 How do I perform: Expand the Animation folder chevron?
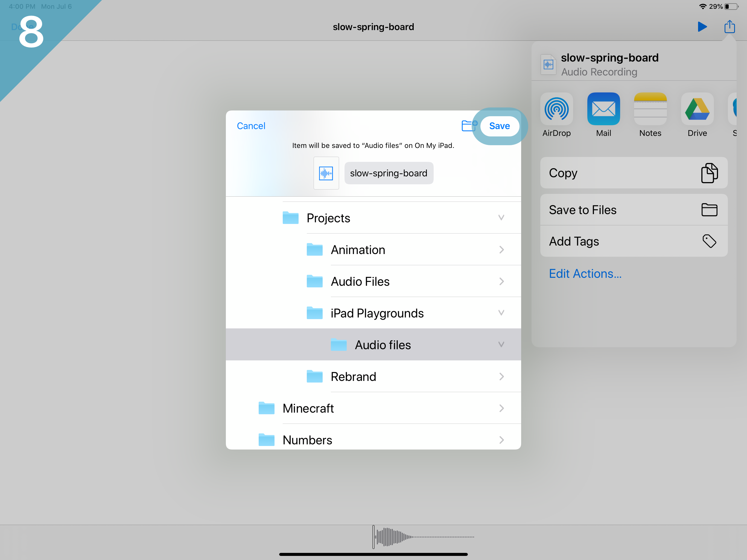click(501, 250)
